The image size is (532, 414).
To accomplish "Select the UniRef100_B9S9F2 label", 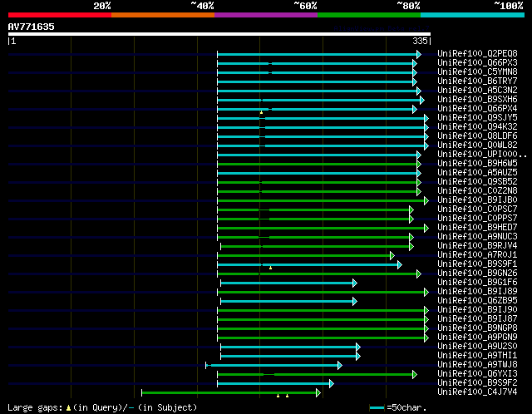I will pos(477,383).
